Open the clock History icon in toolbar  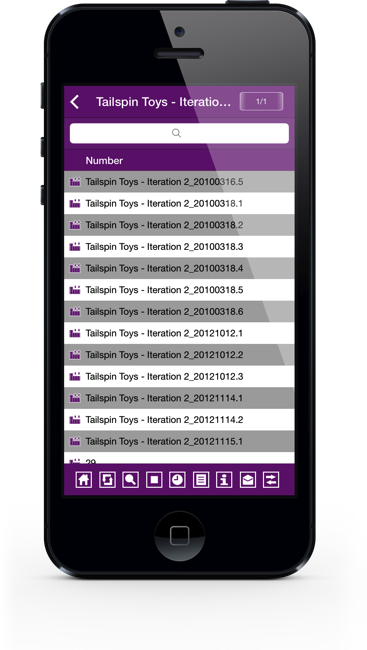[177, 480]
